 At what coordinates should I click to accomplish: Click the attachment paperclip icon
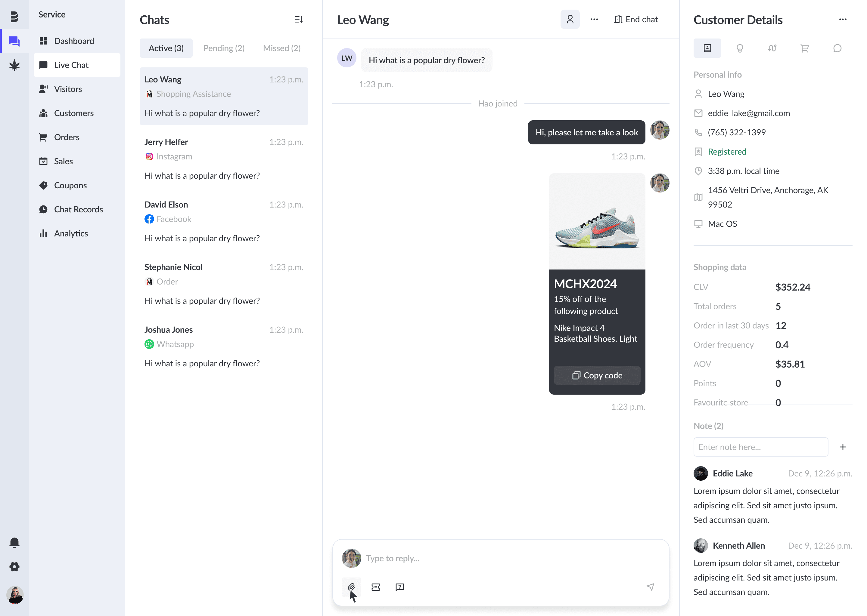351,587
